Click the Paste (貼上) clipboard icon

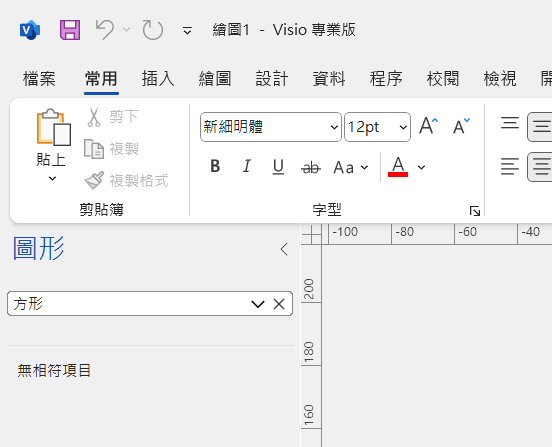(x=54, y=127)
